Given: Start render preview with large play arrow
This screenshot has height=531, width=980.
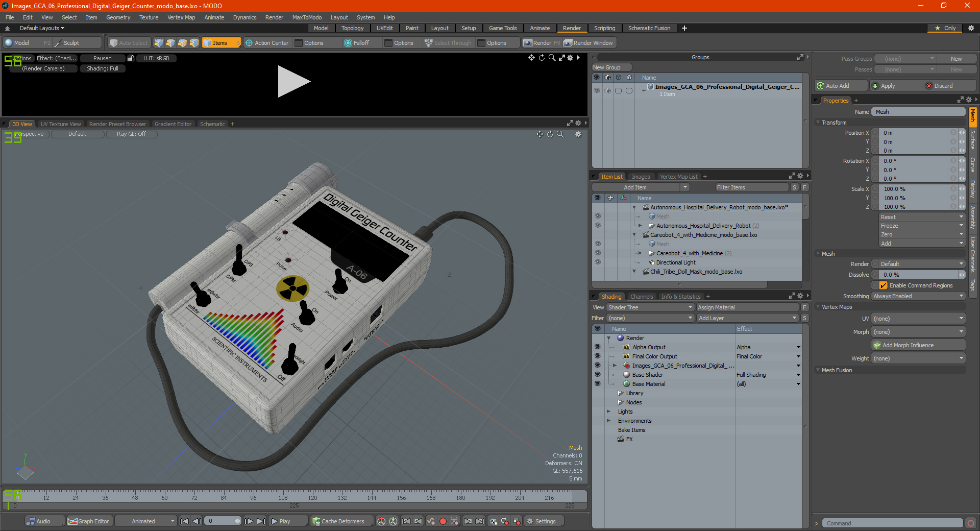Looking at the screenshot, I should 293,81.
